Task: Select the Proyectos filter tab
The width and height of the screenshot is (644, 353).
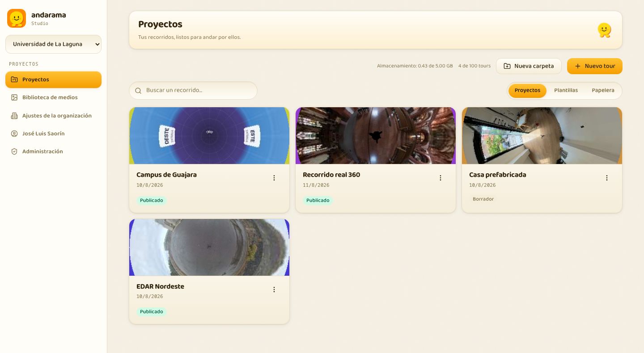Action: click(x=527, y=90)
